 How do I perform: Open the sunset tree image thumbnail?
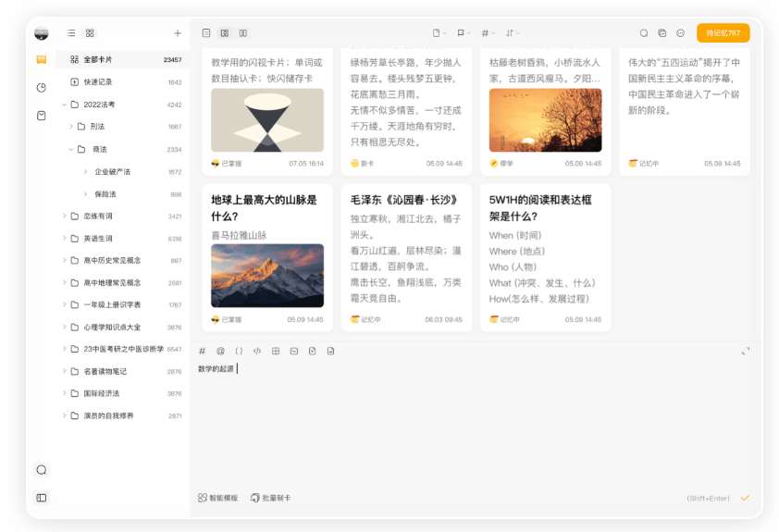pyautogui.click(x=546, y=120)
